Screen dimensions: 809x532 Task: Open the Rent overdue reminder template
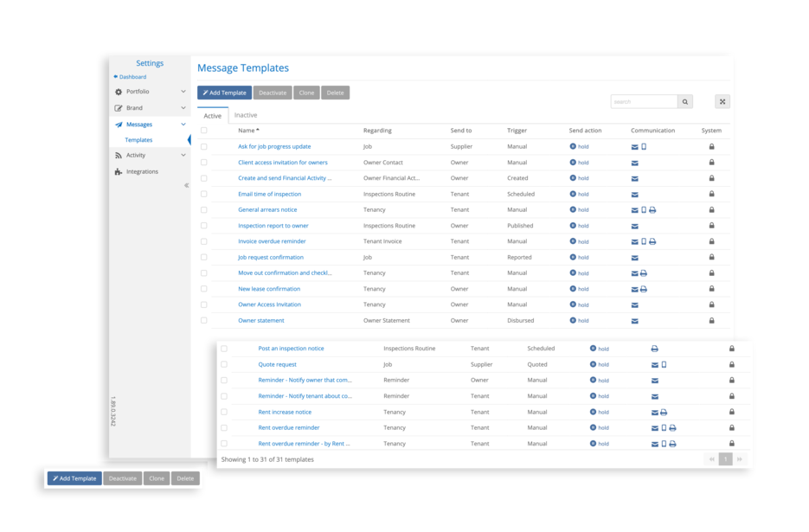point(289,428)
